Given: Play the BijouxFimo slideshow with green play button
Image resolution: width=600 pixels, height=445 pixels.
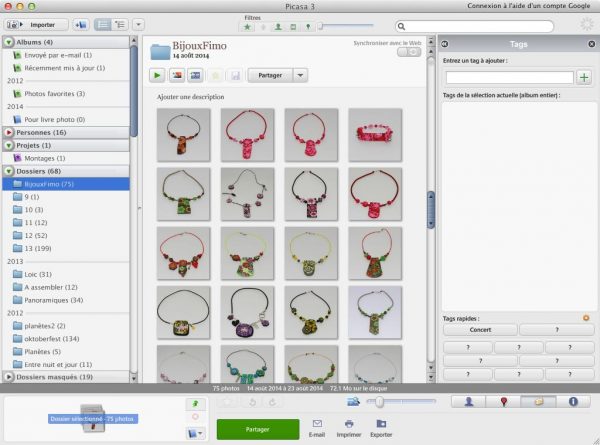Looking at the screenshot, I should tap(158, 75).
